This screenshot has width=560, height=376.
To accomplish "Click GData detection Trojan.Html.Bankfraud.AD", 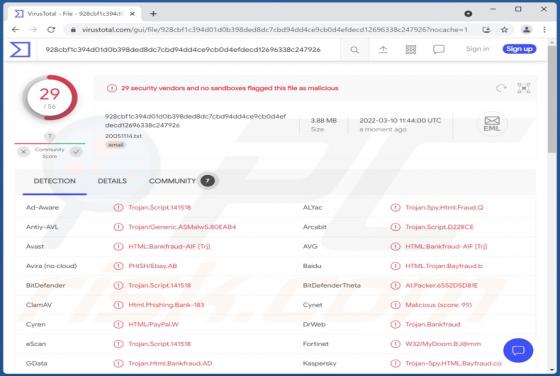I will [170, 364].
